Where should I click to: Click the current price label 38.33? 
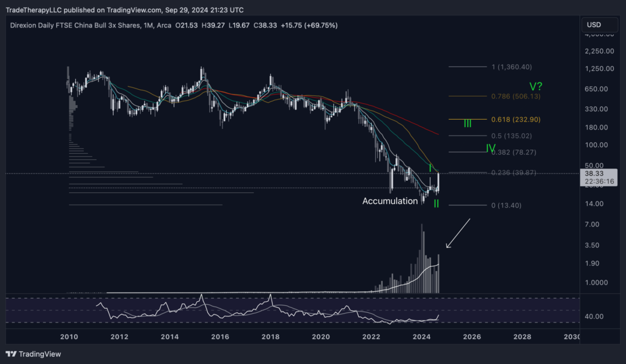point(592,173)
